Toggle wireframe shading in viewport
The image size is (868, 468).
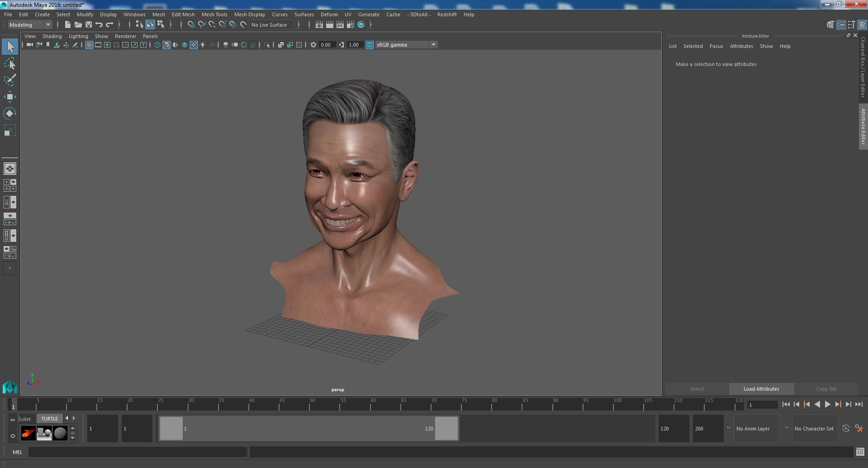[157, 45]
